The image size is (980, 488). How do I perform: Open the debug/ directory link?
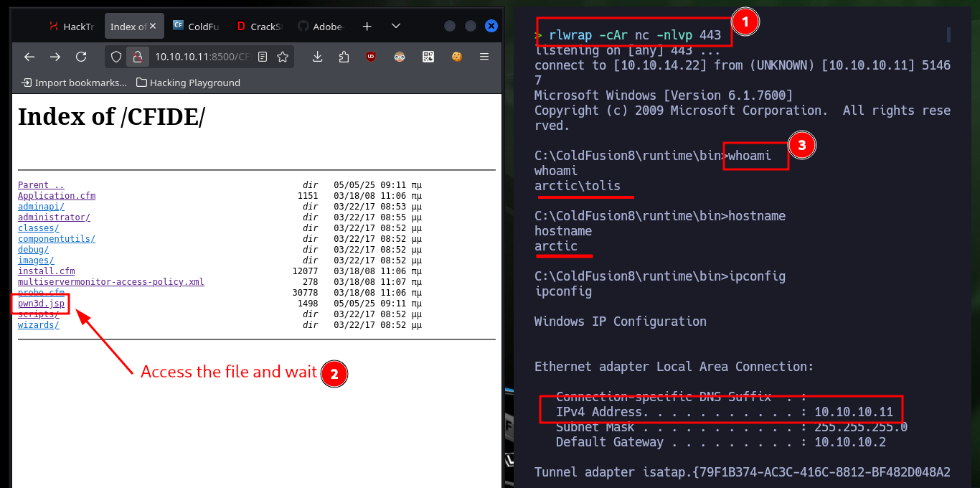(33, 250)
